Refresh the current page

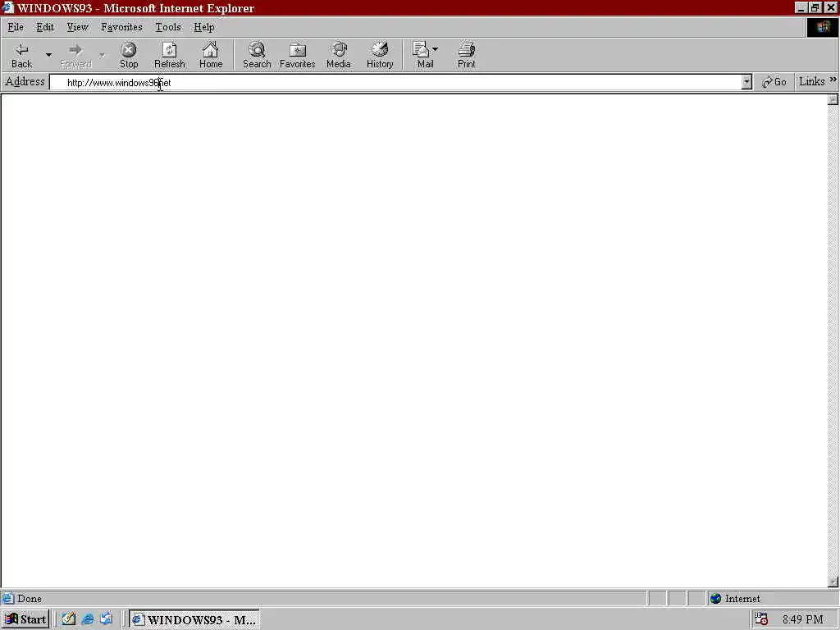click(x=169, y=55)
